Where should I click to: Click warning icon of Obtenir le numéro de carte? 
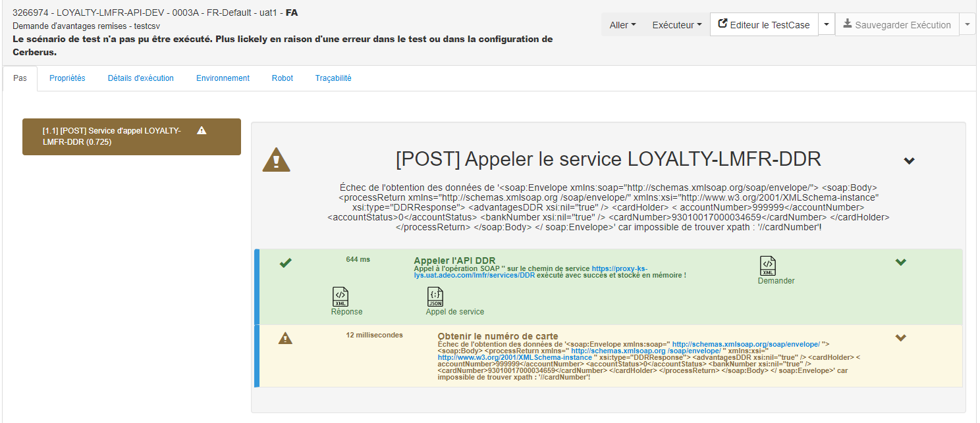285,338
